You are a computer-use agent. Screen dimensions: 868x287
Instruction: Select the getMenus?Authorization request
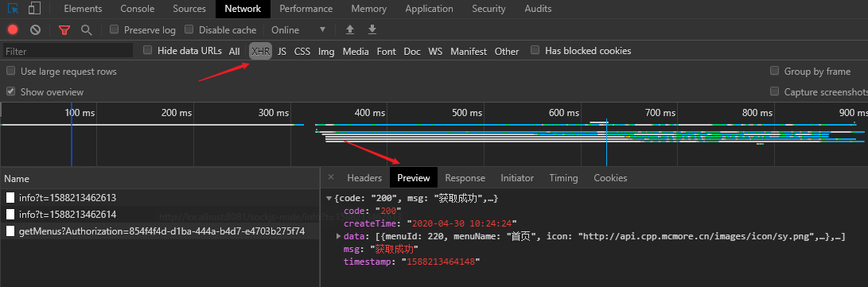(x=160, y=231)
